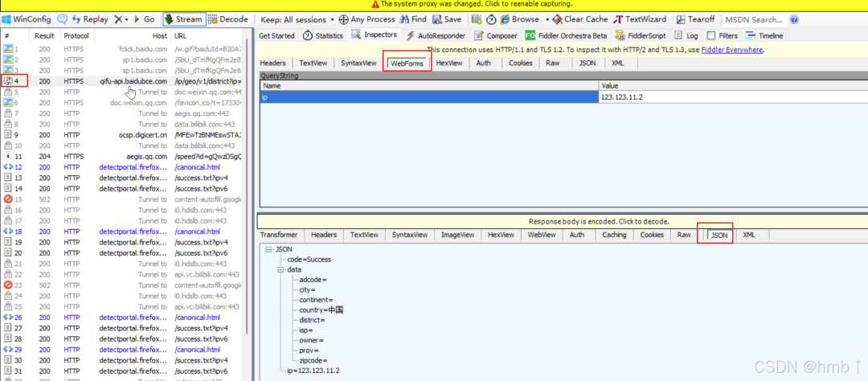
Task: Click the camera screenshot icon
Action: 476,19
